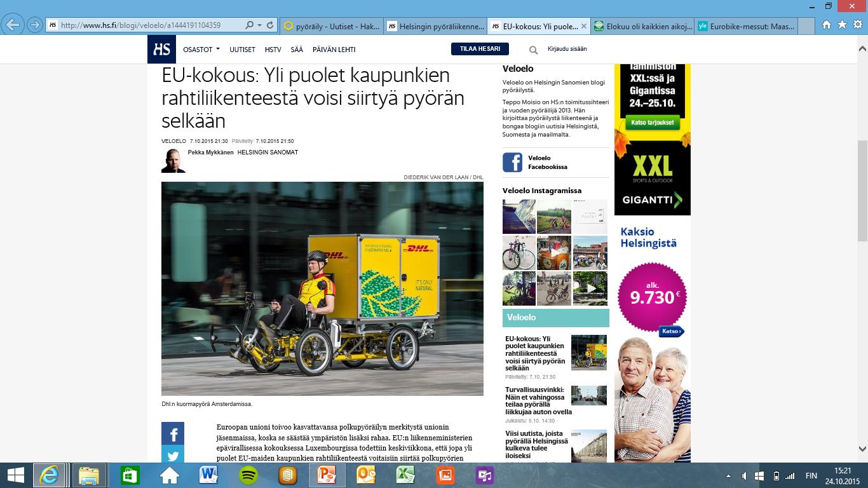Expand the OSASTOT dropdown menu
Viewport: 868px width, 488px height.
(201, 50)
